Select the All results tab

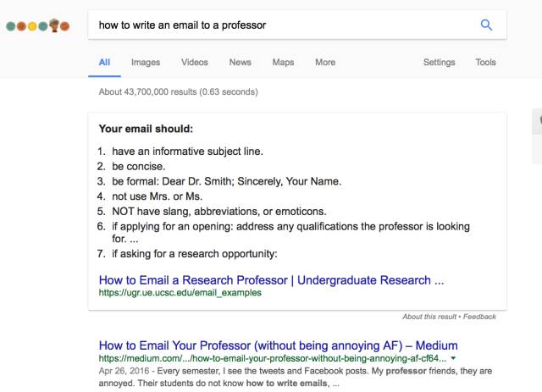click(104, 62)
